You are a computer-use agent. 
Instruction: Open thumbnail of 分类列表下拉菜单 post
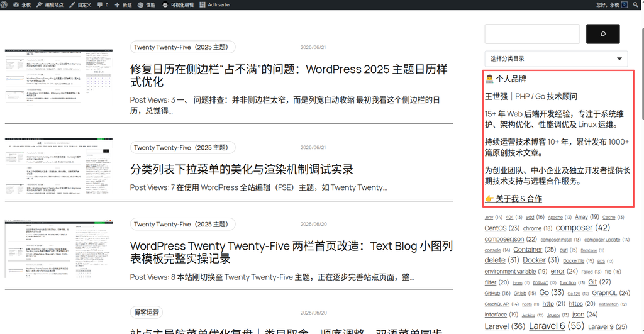pyautogui.click(x=58, y=166)
